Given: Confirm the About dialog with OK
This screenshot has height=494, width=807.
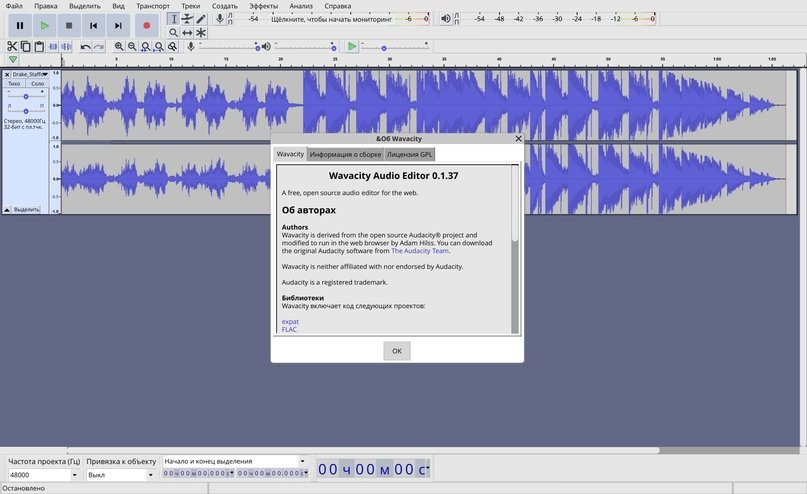Looking at the screenshot, I should click(x=397, y=351).
